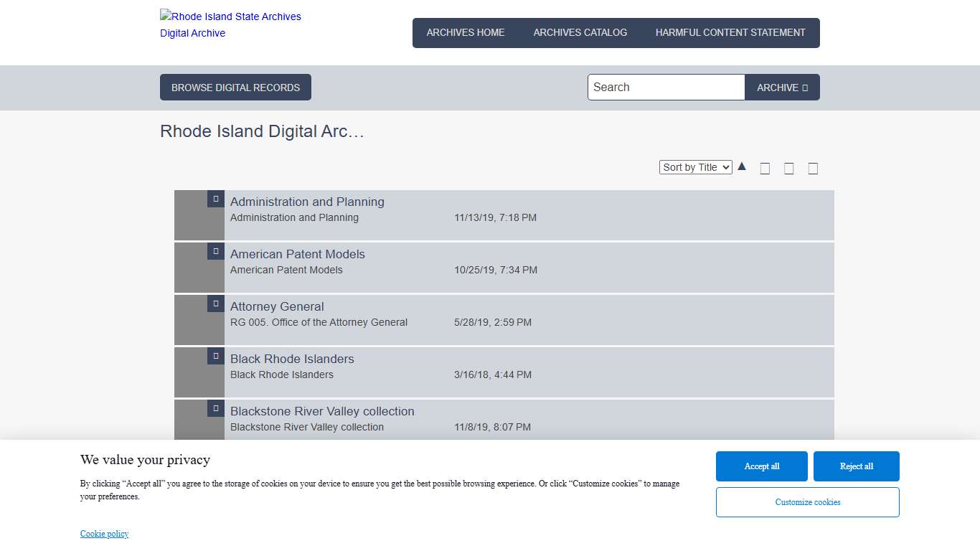
Task: Click the American Patent Models folder icon
Action: coord(215,251)
